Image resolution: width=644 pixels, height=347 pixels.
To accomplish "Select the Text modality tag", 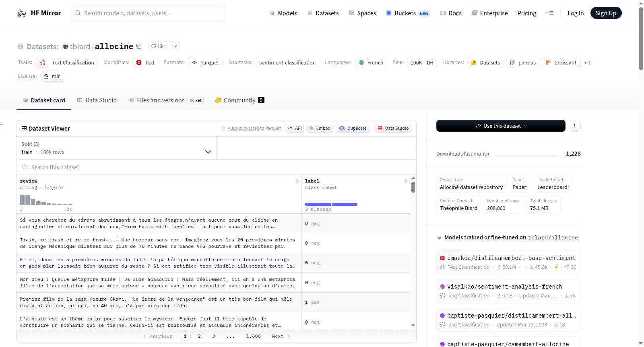I will [145, 62].
